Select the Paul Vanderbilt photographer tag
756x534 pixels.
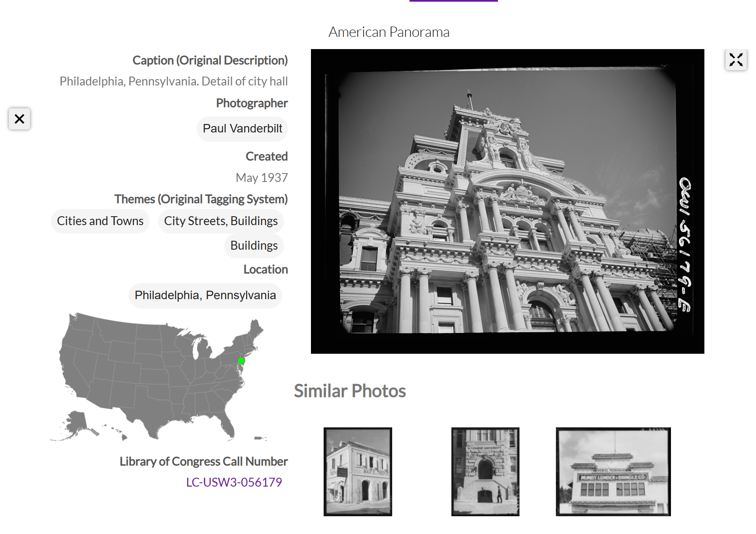242,129
